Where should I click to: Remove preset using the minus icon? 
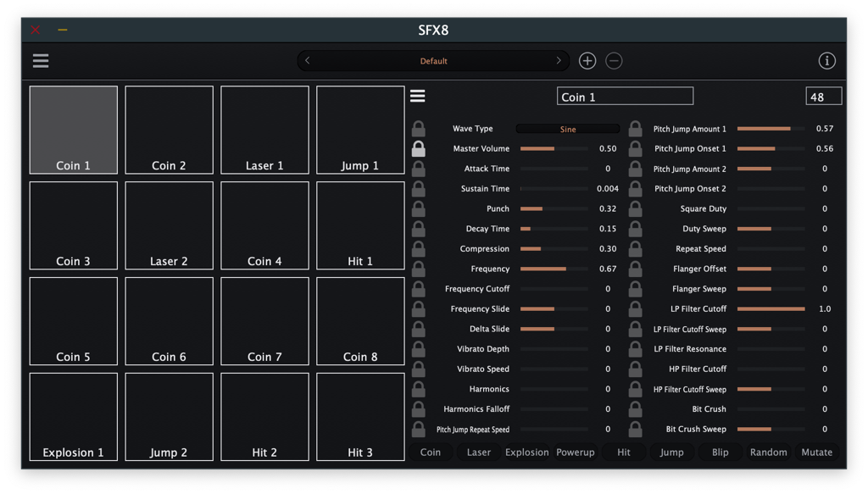pyautogui.click(x=614, y=61)
